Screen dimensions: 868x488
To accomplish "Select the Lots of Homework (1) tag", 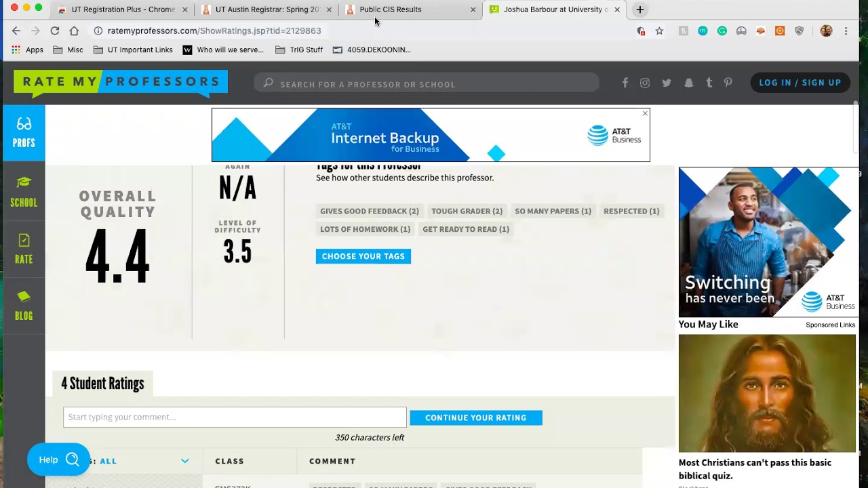I will (x=365, y=229).
